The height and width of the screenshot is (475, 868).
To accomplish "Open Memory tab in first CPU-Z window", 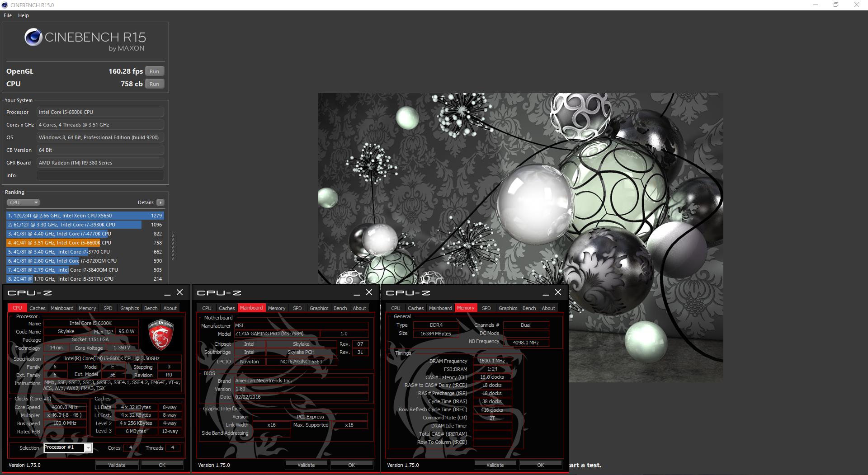I will click(x=87, y=308).
